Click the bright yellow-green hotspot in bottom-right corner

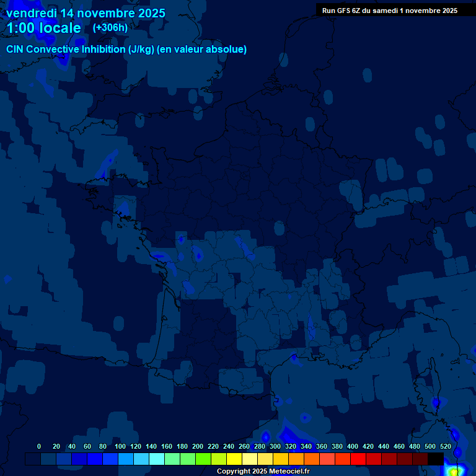(454, 472)
